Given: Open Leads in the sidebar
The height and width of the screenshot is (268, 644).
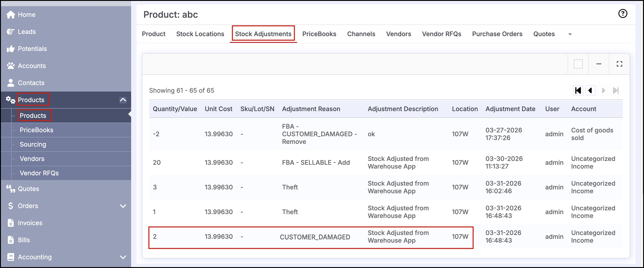Looking at the screenshot, I should 26,32.
